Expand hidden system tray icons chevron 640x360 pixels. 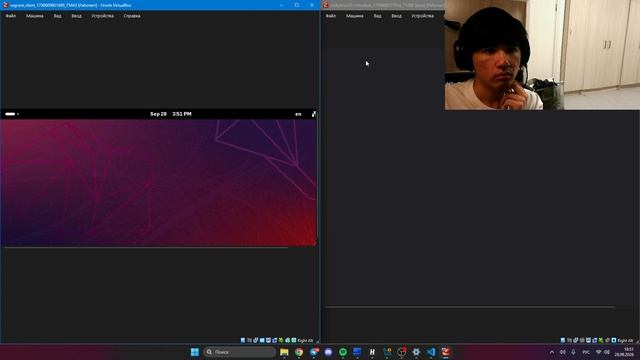pos(552,352)
